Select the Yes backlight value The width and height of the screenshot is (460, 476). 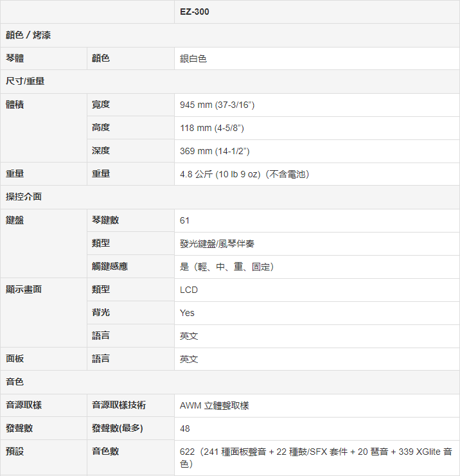pos(187,313)
